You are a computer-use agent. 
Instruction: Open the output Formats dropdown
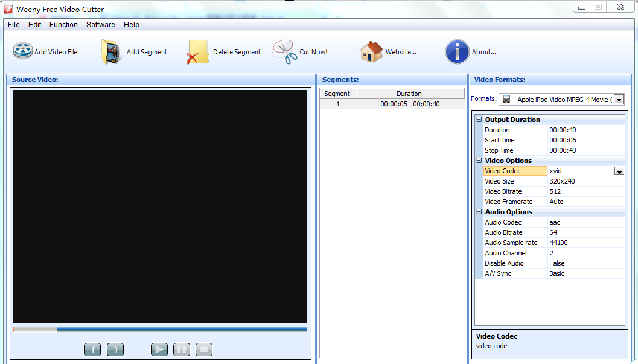tap(619, 99)
